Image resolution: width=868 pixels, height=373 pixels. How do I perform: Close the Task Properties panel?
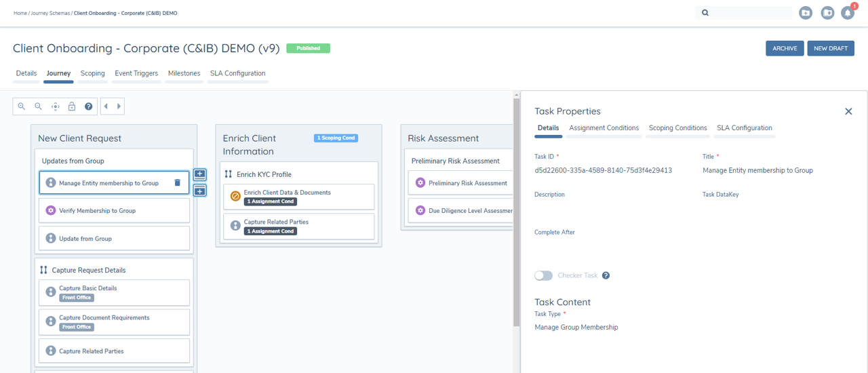point(848,111)
